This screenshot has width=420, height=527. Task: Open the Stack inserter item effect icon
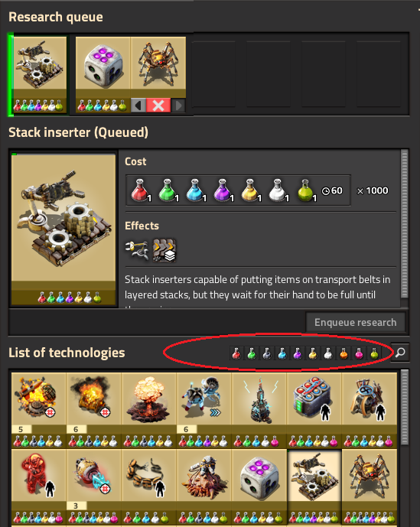[x=136, y=250]
